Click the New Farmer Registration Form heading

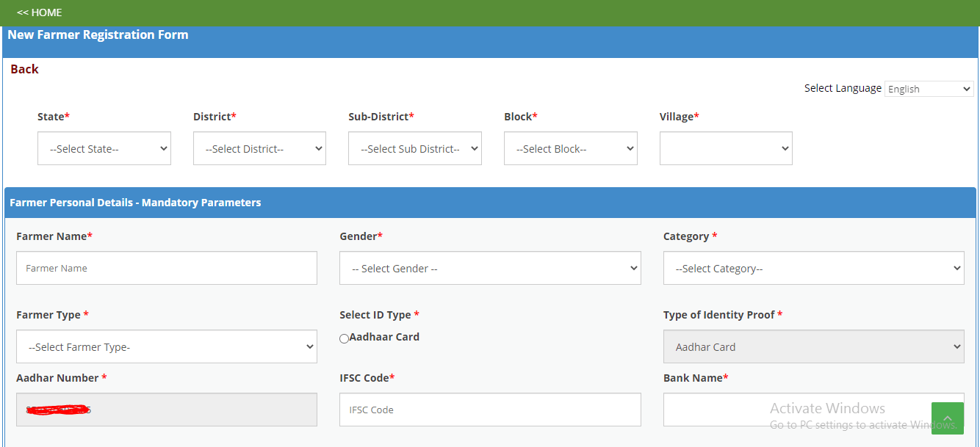tap(98, 34)
